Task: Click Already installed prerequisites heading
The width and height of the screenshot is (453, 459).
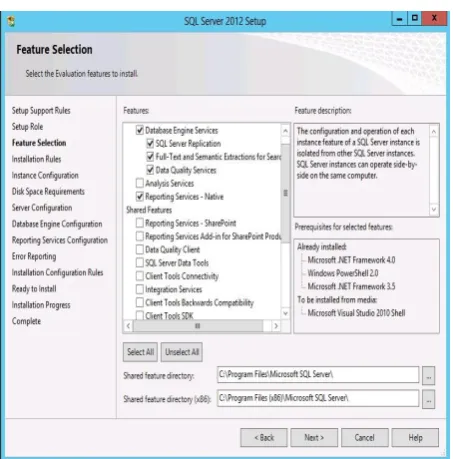Action: pos(322,247)
